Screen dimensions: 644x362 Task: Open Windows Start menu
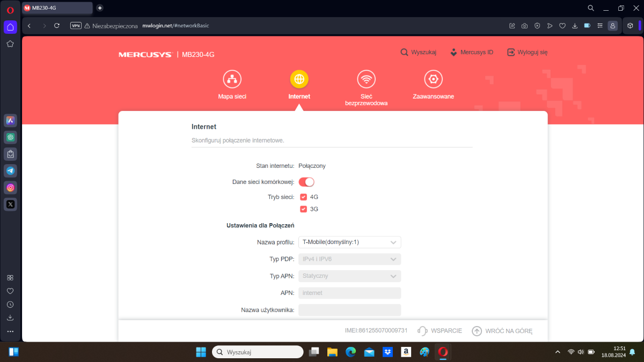(x=201, y=352)
